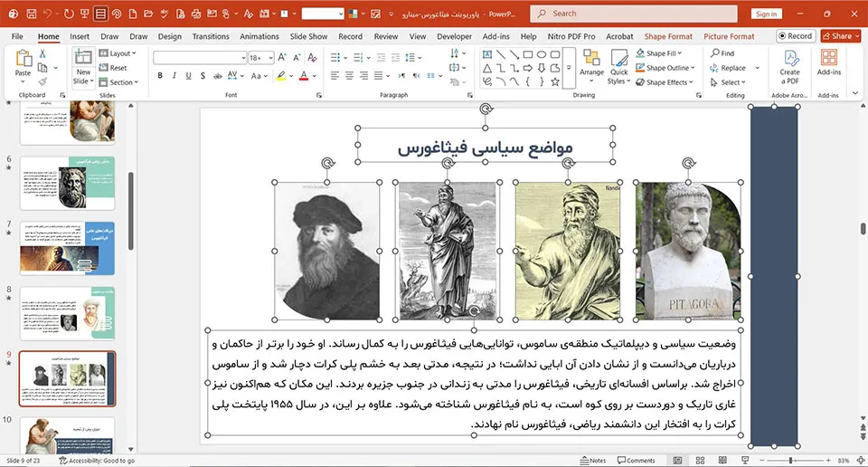
Task: Switch to Reading View icon
Action: tap(722, 461)
